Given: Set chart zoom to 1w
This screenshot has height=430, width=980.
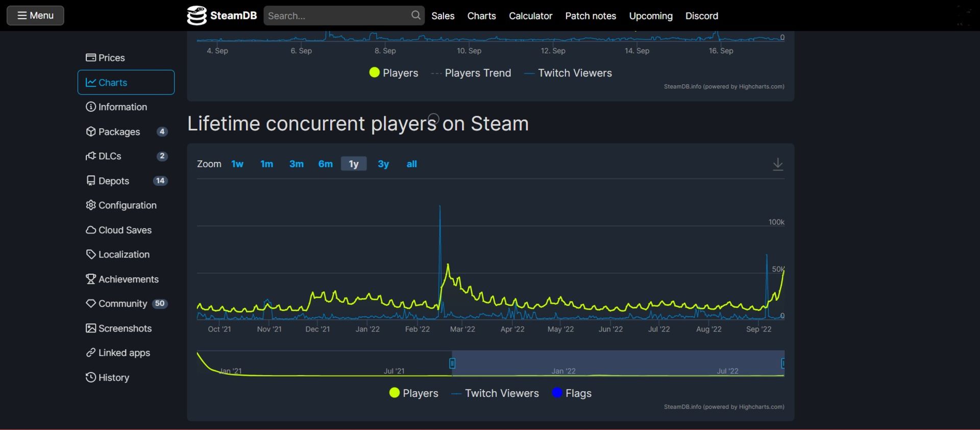Looking at the screenshot, I should click(237, 164).
